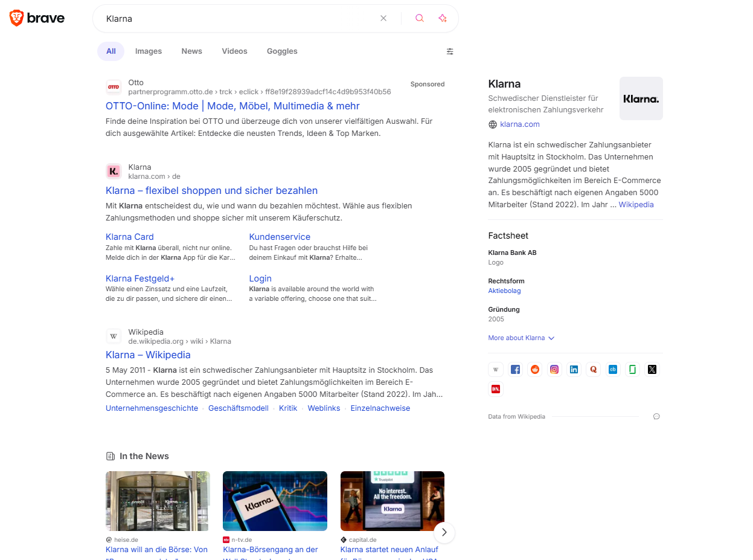Visit klarna.com link in the infobox

(x=520, y=124)
